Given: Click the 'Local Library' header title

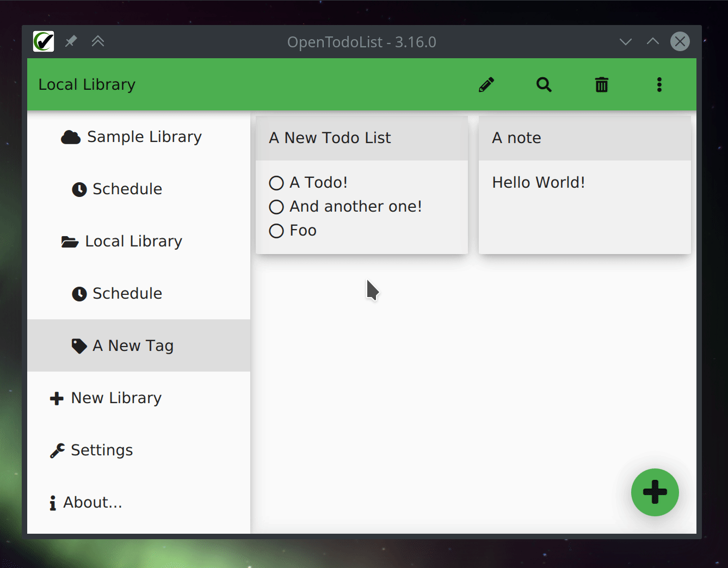Looking at the screenshot, I should (87, 85).
